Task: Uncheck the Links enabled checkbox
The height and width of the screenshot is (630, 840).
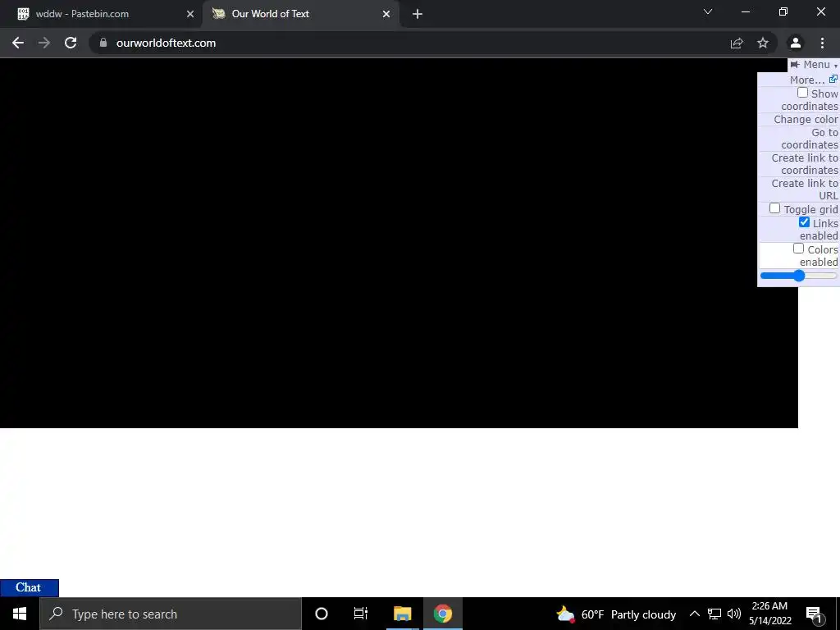Action: pyautogui.click(x=804, y=221)
